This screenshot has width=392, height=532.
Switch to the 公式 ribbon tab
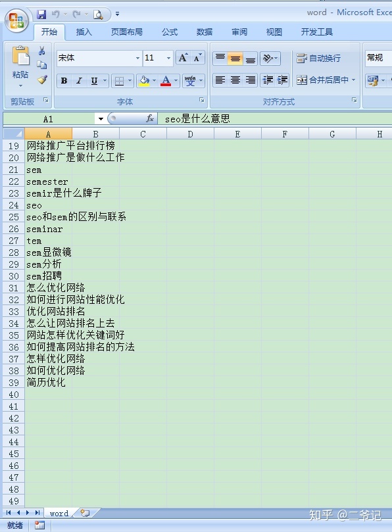click(170, 32)
